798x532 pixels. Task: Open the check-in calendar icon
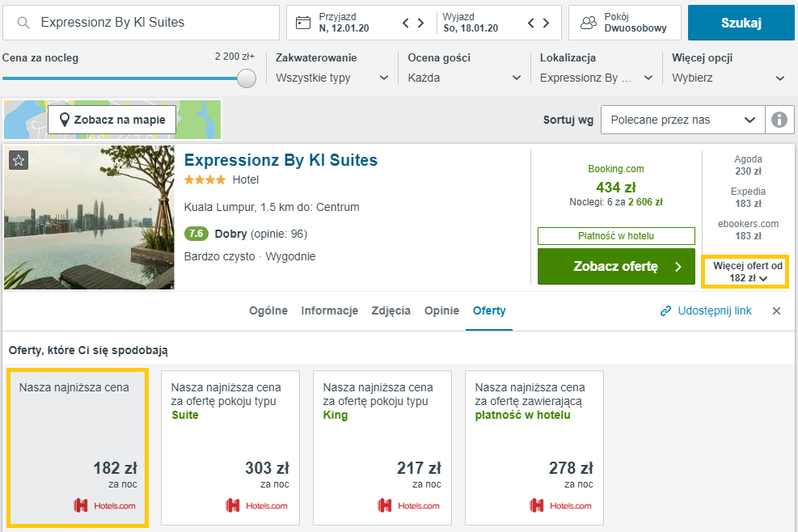(x=303, y=23)
